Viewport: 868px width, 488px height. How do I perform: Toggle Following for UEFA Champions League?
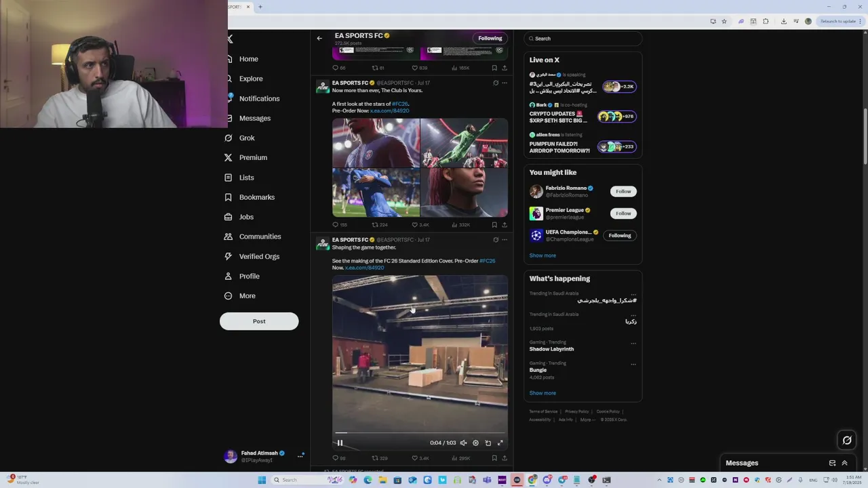620,235
